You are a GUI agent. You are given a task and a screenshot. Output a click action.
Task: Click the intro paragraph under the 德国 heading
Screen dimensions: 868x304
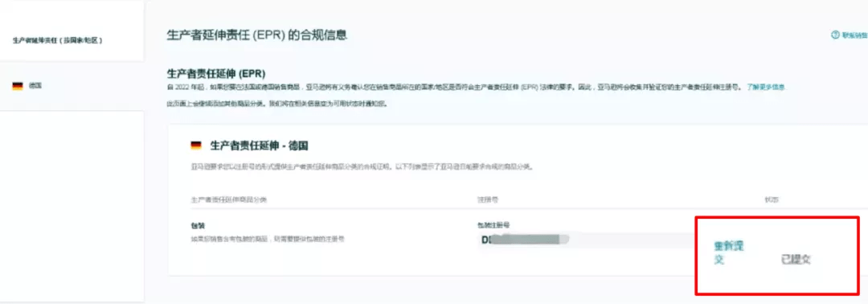coord(362,166)
